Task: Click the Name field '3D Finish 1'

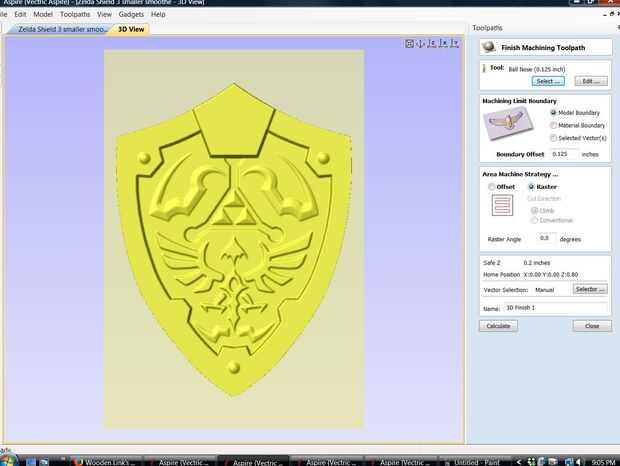Action: 556,308
